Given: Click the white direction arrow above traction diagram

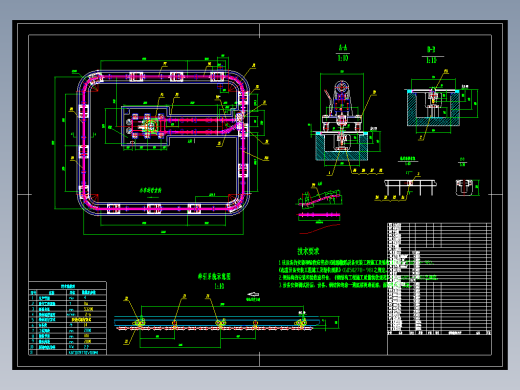Looking at the screenshot, I should (x=253, y=294).
